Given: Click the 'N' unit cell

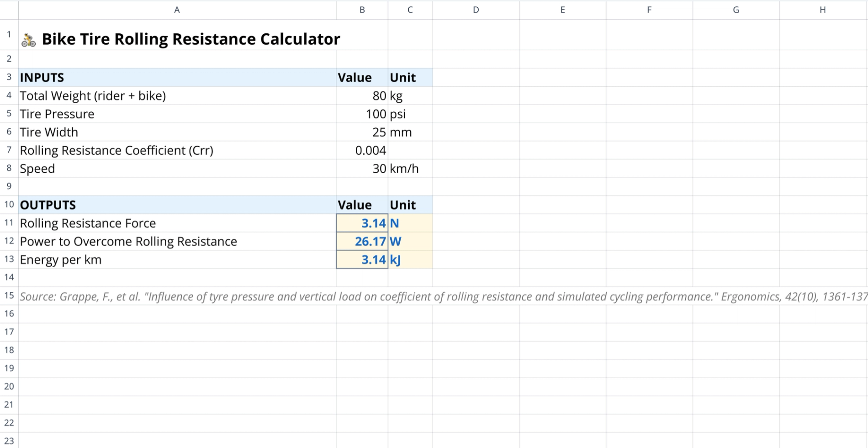Looking at the screenshot, I should (x=410, y=223).
